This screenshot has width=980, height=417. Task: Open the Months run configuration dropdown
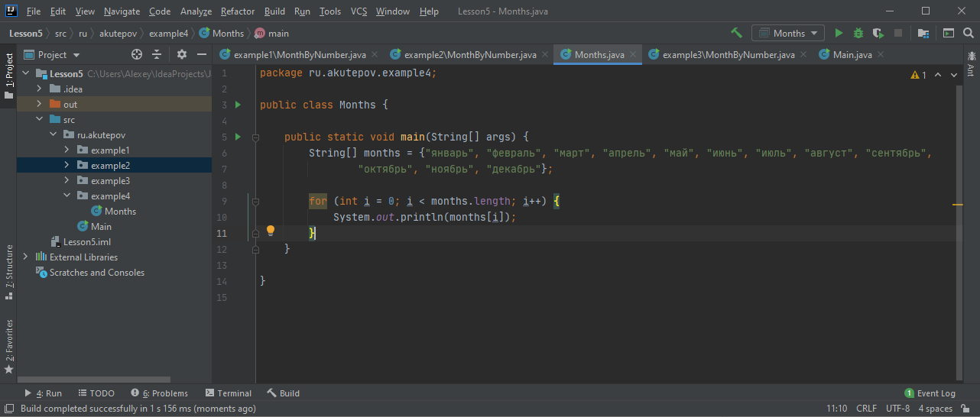click(788, 33)
